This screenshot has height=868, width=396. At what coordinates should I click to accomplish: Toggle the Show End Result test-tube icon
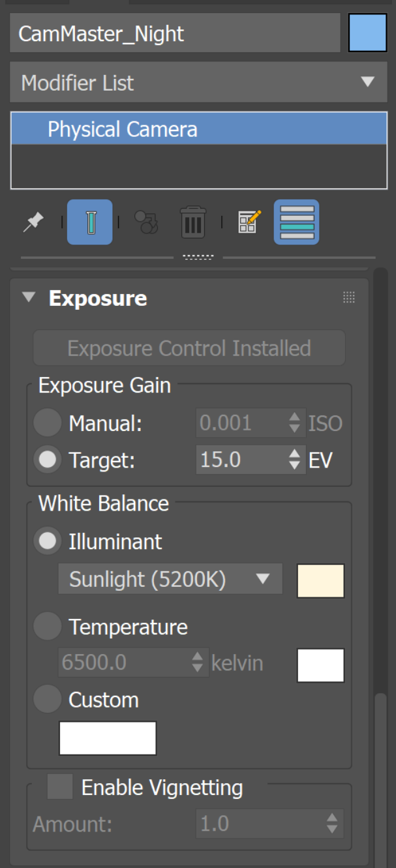[89, 222]
